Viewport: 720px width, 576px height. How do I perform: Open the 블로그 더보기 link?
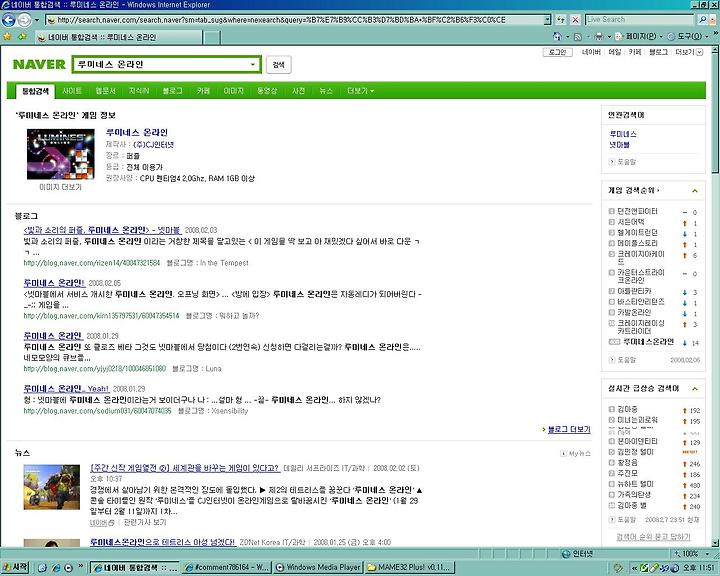[569, 429]
